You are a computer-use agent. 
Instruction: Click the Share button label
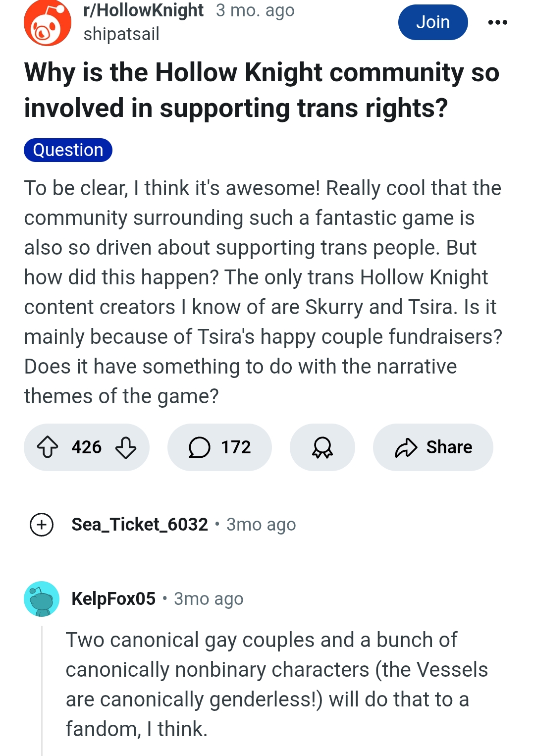click(x=449, y=447)
